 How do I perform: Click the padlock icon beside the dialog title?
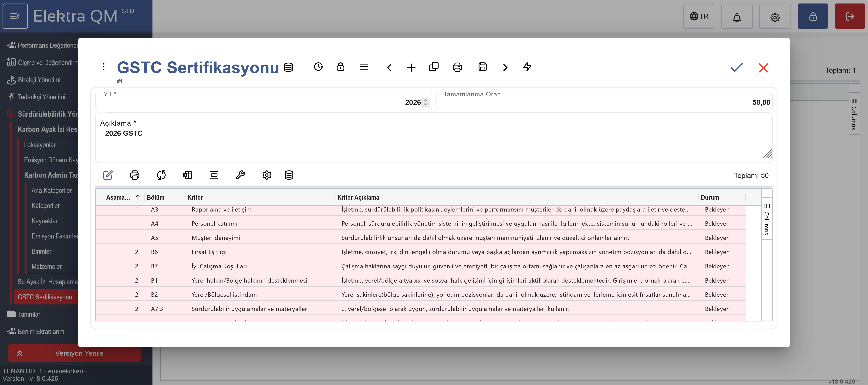click(340, 67)
